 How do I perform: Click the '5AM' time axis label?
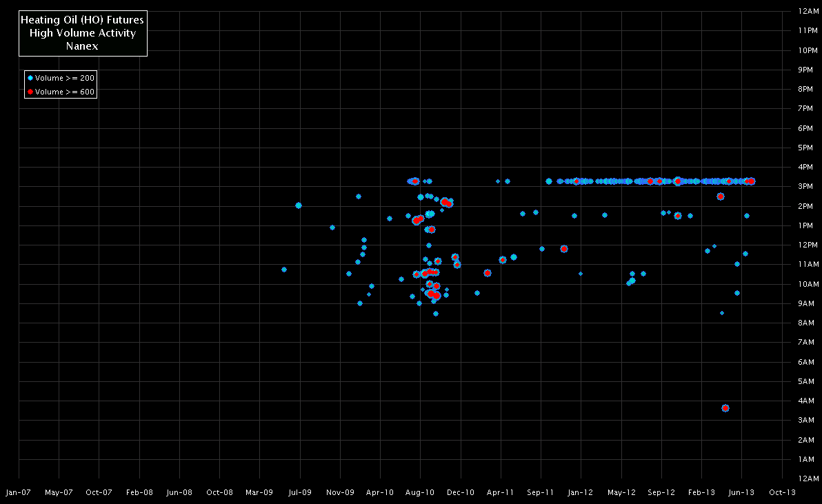pos(805,382)
